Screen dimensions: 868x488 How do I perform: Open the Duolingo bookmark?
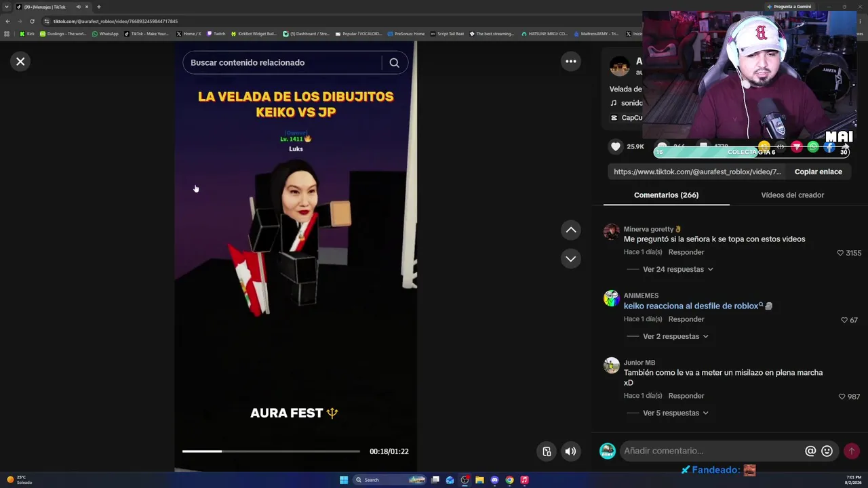click(63, 34)
